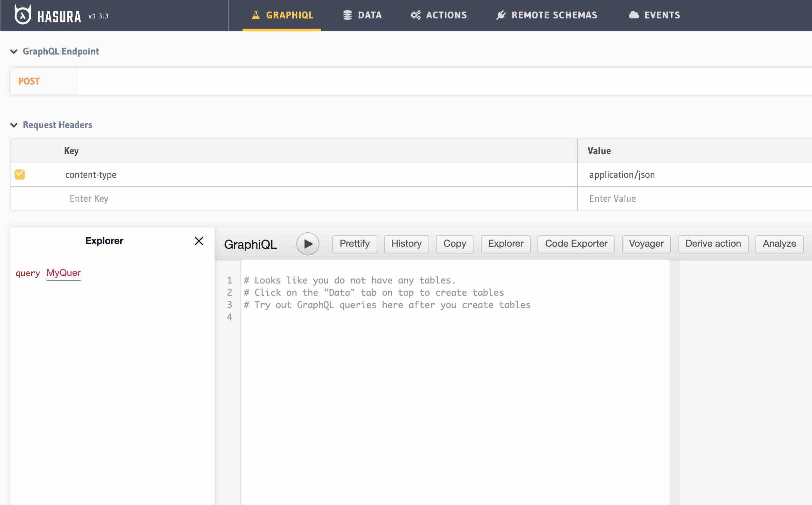The width and height of the screenshot is (812, 505).
Task: Switch to the Data tab
Action: (x=362, y=15)
